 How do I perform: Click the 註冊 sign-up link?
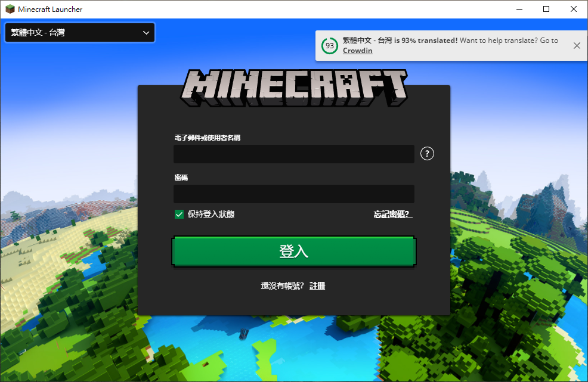pos(317,286)
